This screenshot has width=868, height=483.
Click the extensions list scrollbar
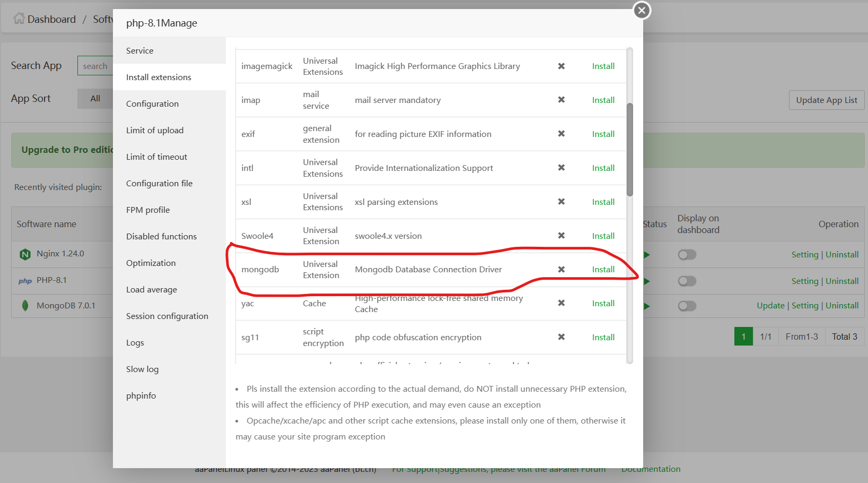[630, 150]
